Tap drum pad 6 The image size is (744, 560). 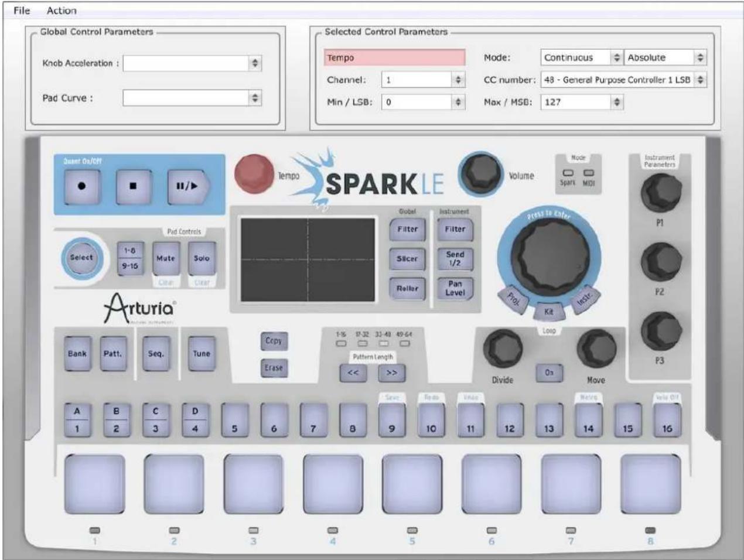point(492,484)
